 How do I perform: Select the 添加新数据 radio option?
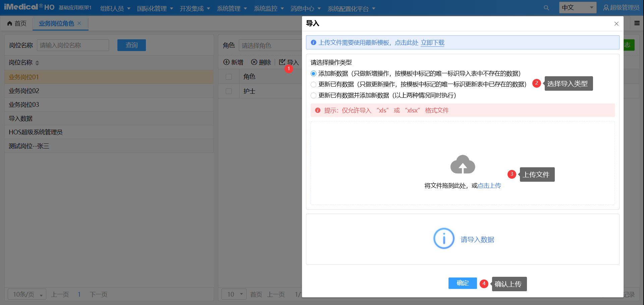[x=313, y=74]
